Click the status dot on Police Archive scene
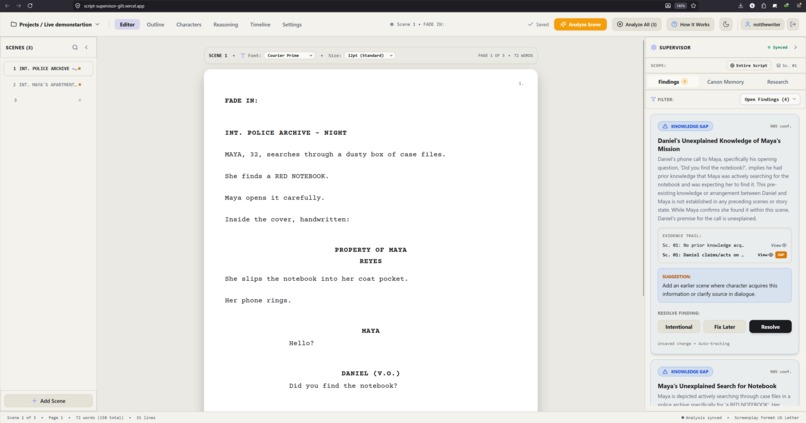806x423 pixels. click(x=79, y=68)
